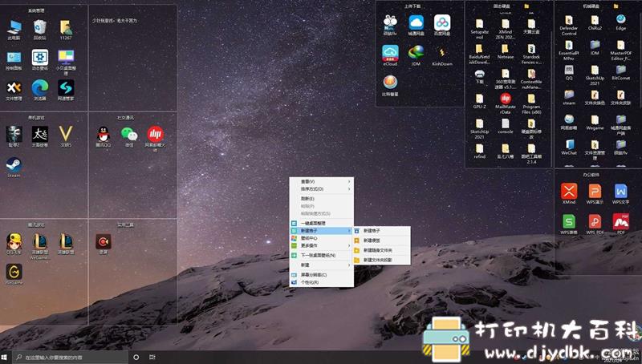Launch the WeChat green bubbles icon
642x364 pixels.
tap(129, 136)
